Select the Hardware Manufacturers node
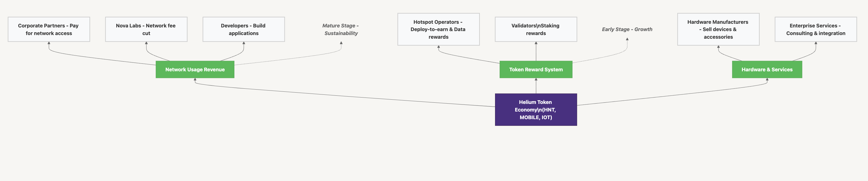The height and width of the screenshot is (181, 868). 718,29
